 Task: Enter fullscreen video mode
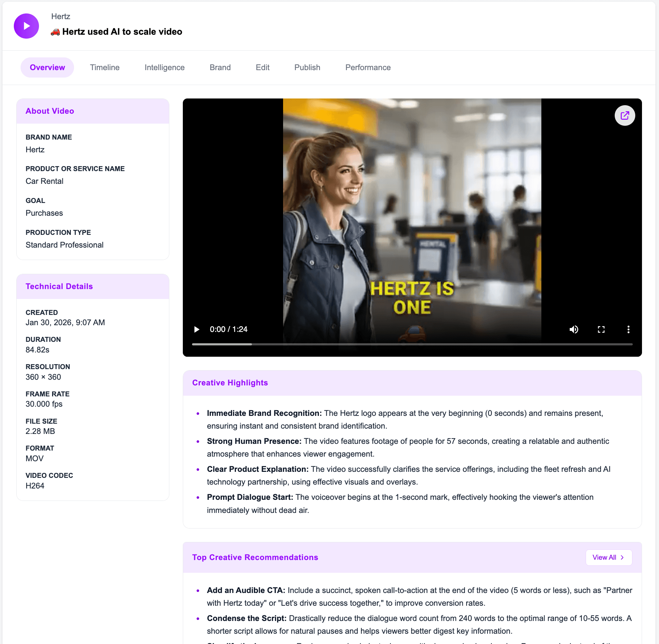coord(601,329)
